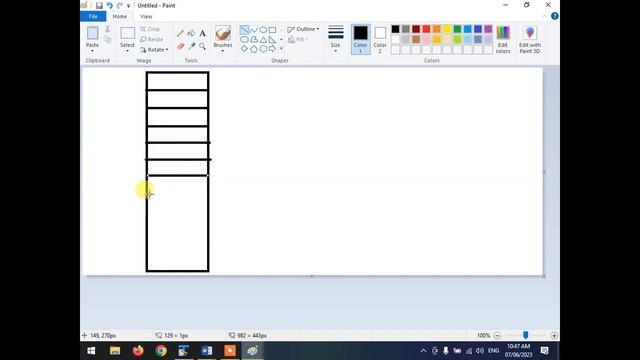The height and width of the screenshot is (360, 640).
Task: Click Edit with Paint 3D
Action: coord(530,40)
